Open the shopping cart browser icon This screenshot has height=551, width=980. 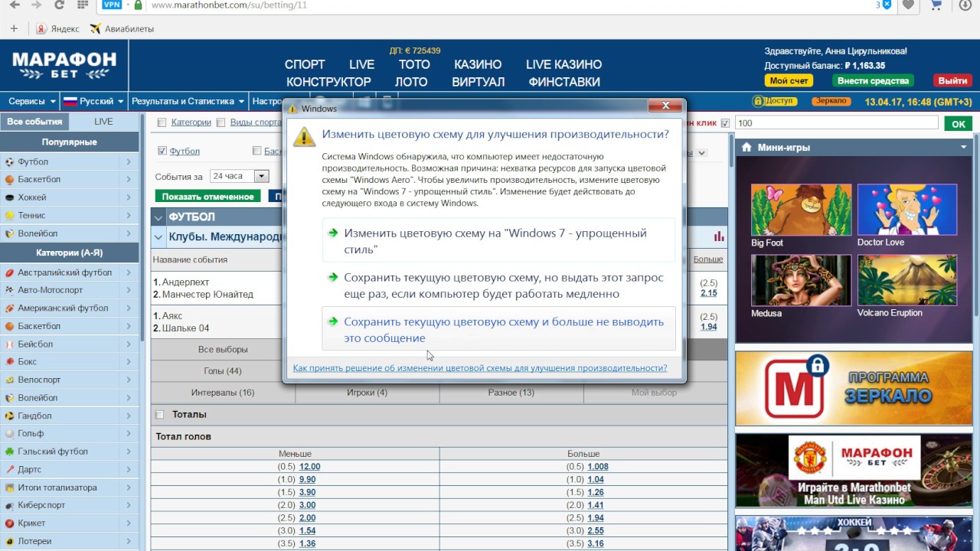936,5
